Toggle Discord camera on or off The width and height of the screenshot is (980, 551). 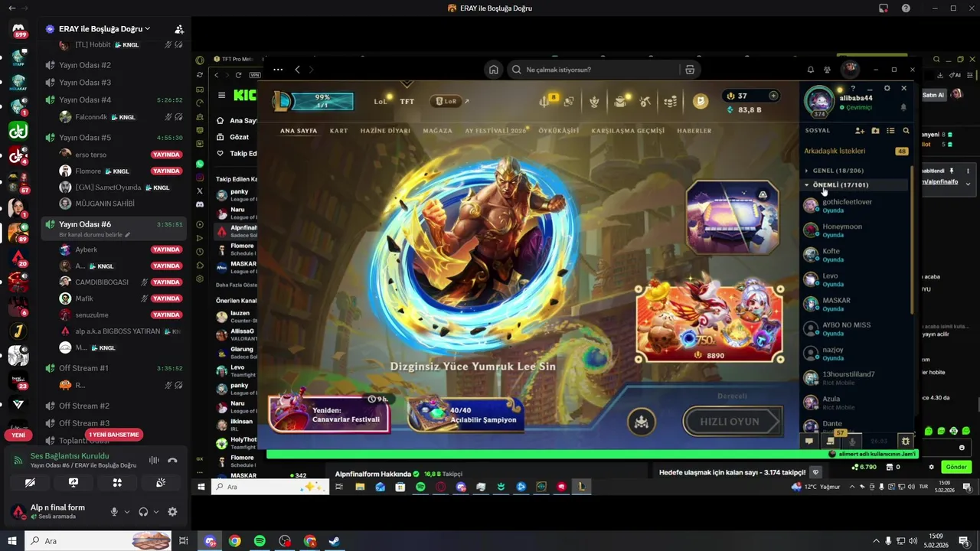(x=30, y=483)
